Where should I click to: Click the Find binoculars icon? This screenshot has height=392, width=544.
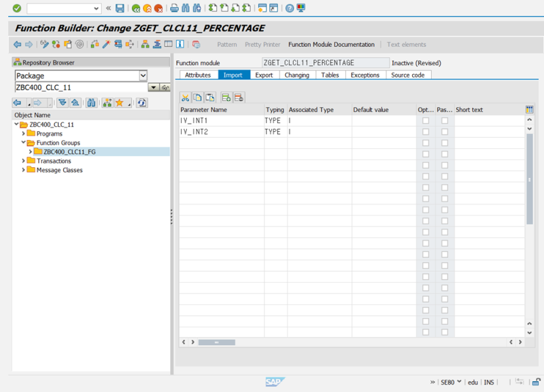coord(186,8)
